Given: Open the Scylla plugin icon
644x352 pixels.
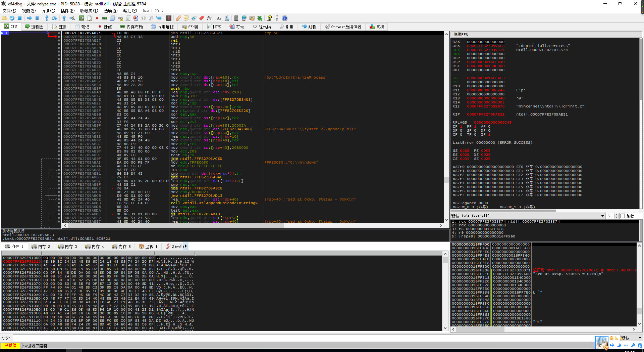Looking at the screenshot, I should click(x=169, y=18).
